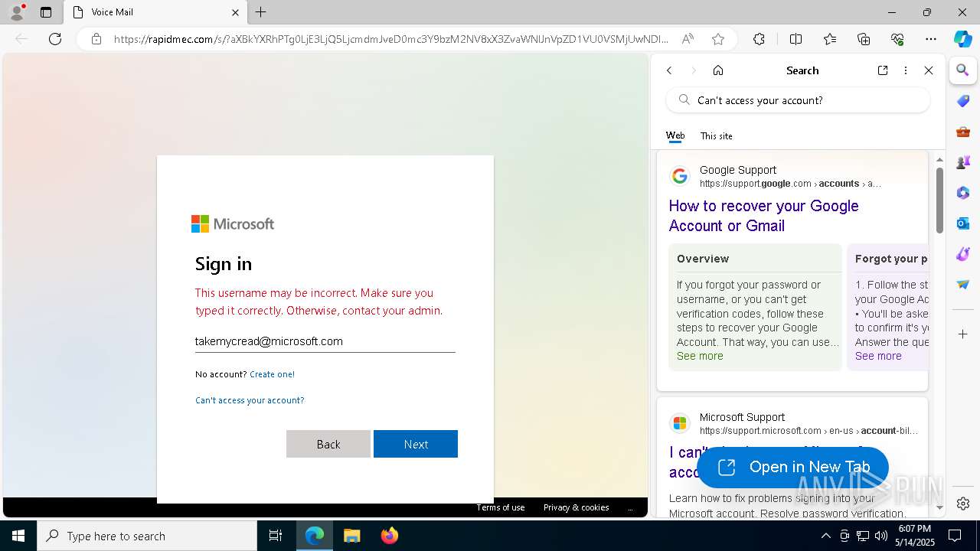Close the Search side panel

coord(929,70)
